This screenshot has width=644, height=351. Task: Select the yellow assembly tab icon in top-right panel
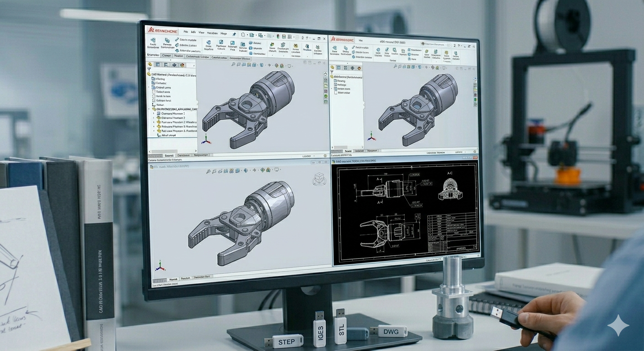click(x=332, y=67)
